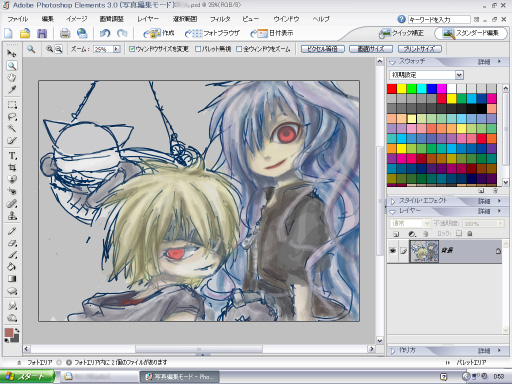Pick the red swatch in the top row

(x=392, y=89)
